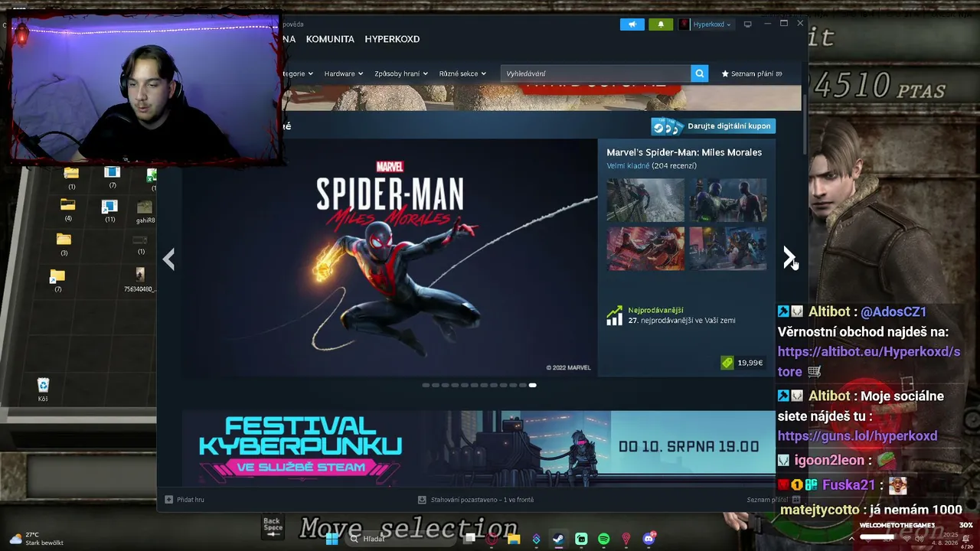Image resolution: width=980 pixels, height=551 pixels.
Task: Click the Vyhledávání search field
Action: coord(596,73)
